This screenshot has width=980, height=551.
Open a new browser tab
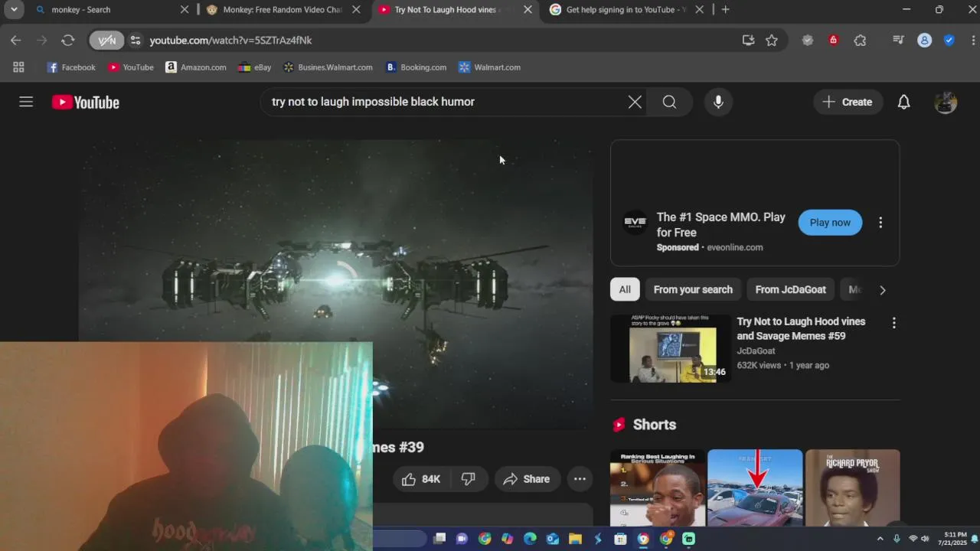725,9
